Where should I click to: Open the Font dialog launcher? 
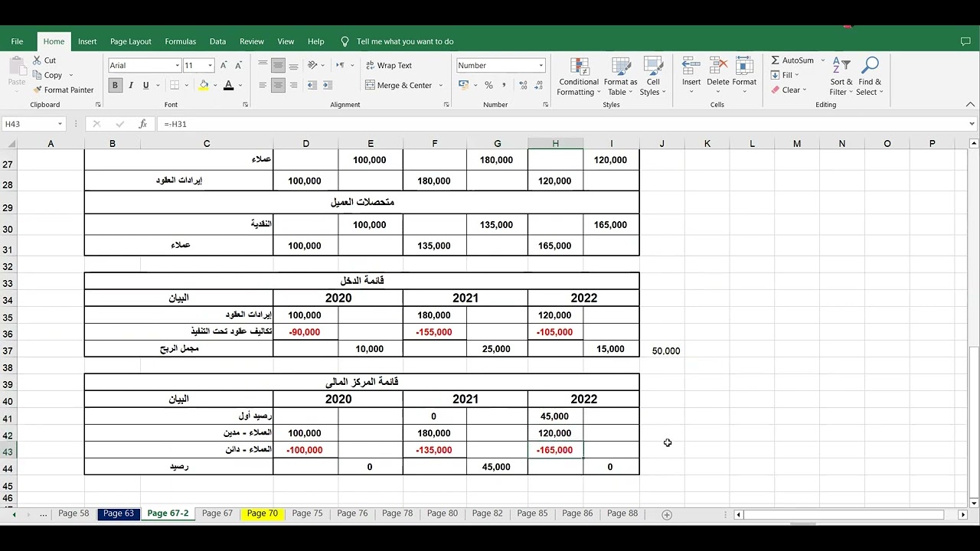click(245, 105)
